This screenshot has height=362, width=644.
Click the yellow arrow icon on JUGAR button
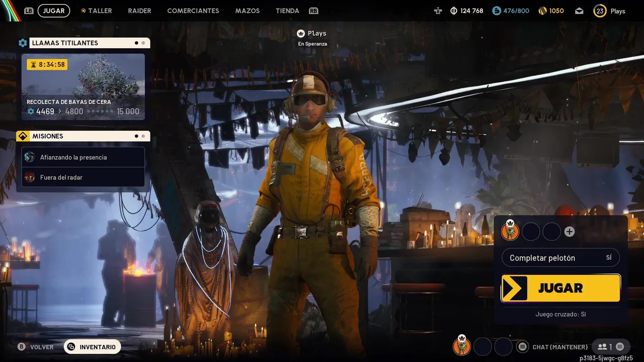(515, 288)
